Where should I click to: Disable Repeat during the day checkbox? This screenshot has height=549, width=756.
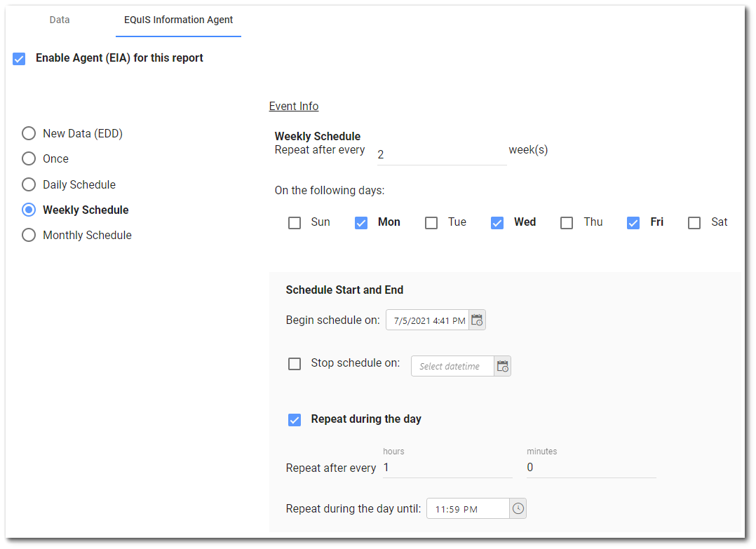tap(295, 420)
